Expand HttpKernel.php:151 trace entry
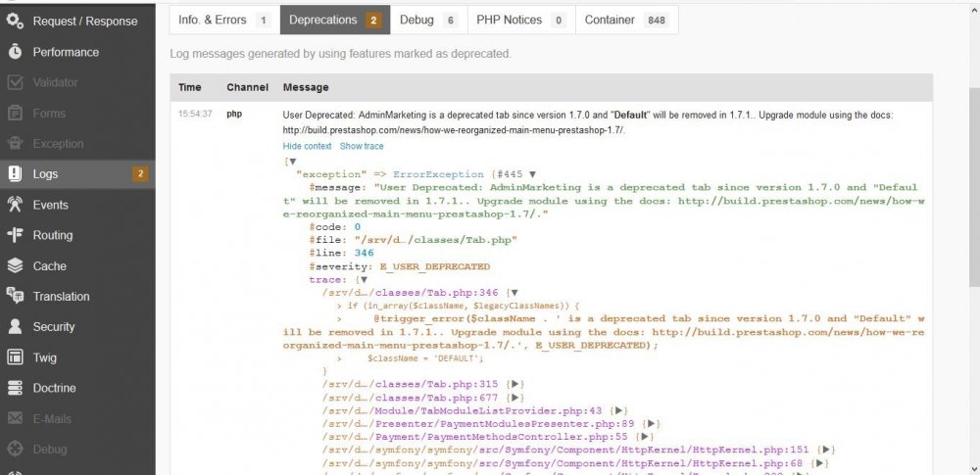Viewport: 980px width, 475px height. pyautogui.click(x=826, y=450)
